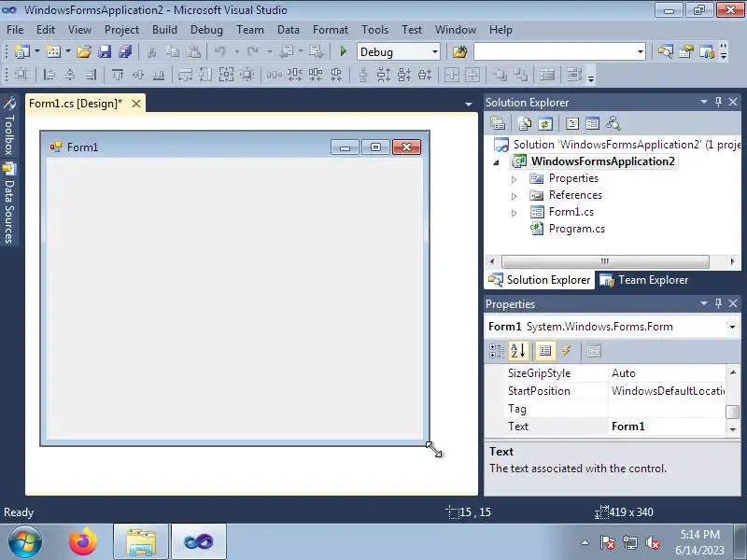Viewport: 747px width, 560px height.
Task: Pin the Properties panel
Action: 718,303
